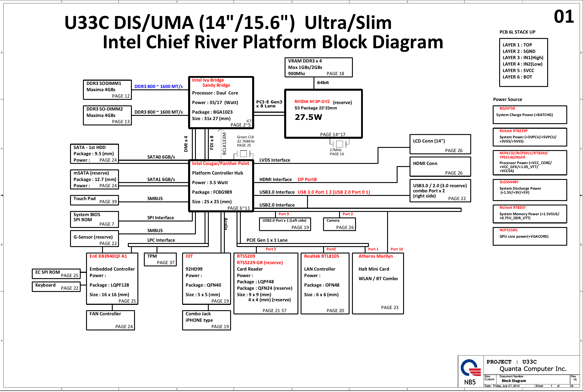The width and height of the screenshot is (583, 392).
Task: Click the Intel Chief River Platform title
Action: (x=273, y=42)
